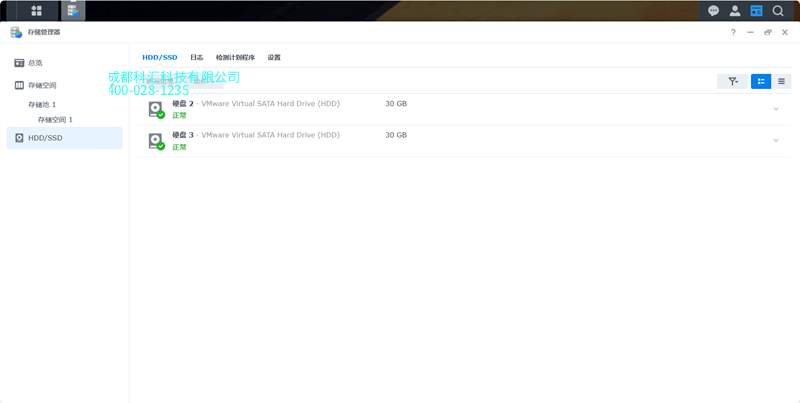Image resolution: width=800 pixels, height=403 pixels.
Task: Switch to the 日志 tab
Action: click(x=196, y=58)
